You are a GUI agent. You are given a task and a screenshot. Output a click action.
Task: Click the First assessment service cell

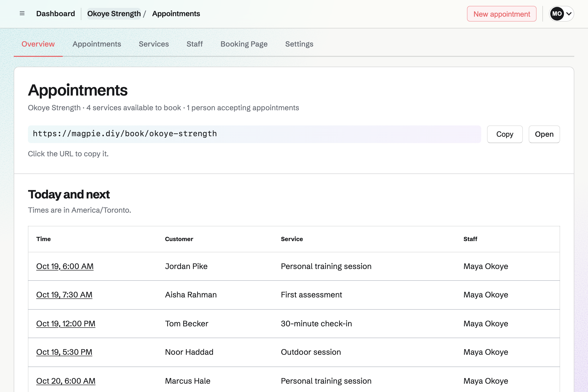coord(311,295)
